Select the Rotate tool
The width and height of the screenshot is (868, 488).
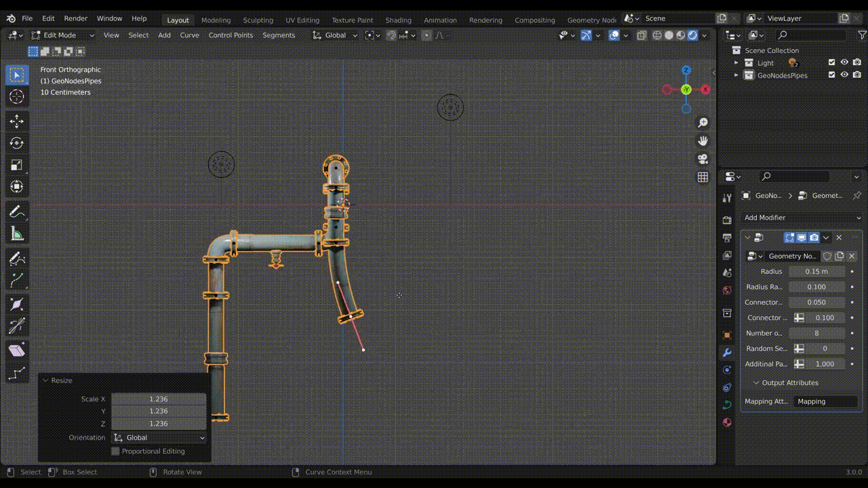[17, 143]
